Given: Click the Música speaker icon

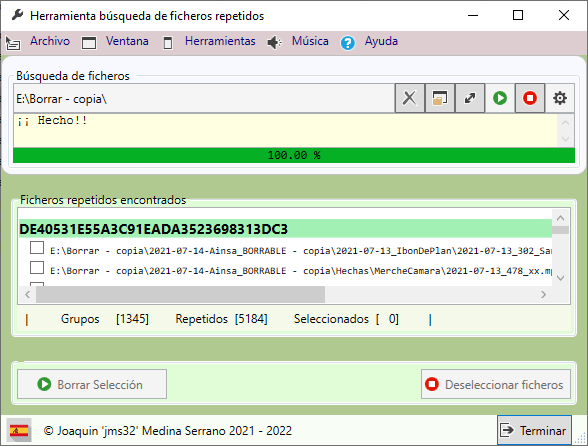Looking at the screenshot, I should [274, 42].
